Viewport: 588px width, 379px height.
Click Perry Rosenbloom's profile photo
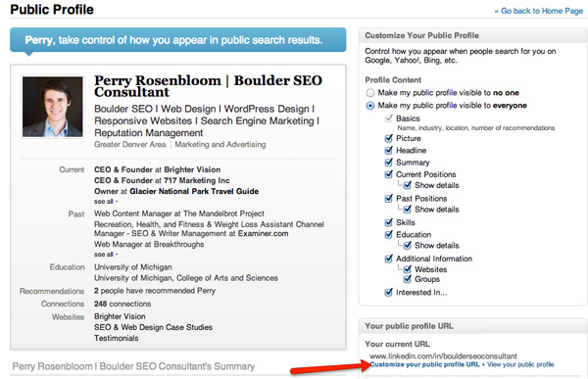53,107
